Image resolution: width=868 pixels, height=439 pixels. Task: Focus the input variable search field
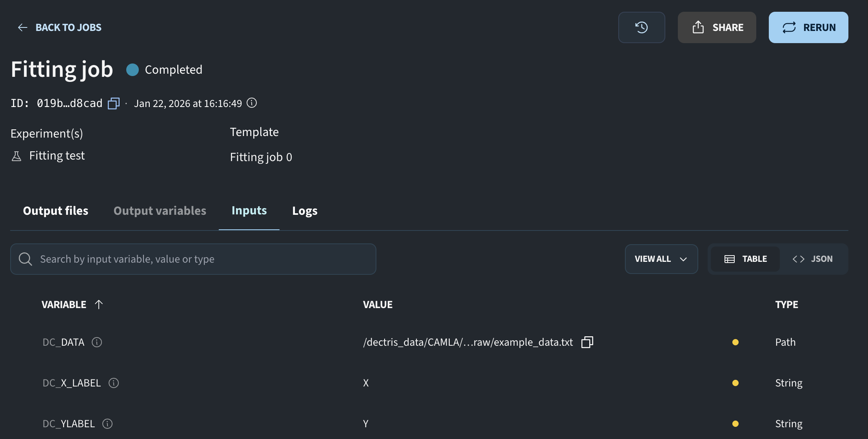pyautogui.click(x=193, y=259)
